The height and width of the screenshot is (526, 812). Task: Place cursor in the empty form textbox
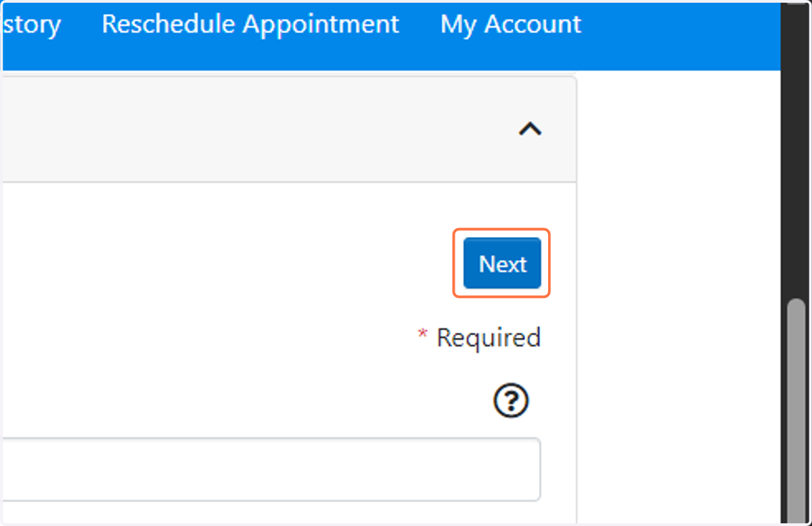tap(271, 469)
